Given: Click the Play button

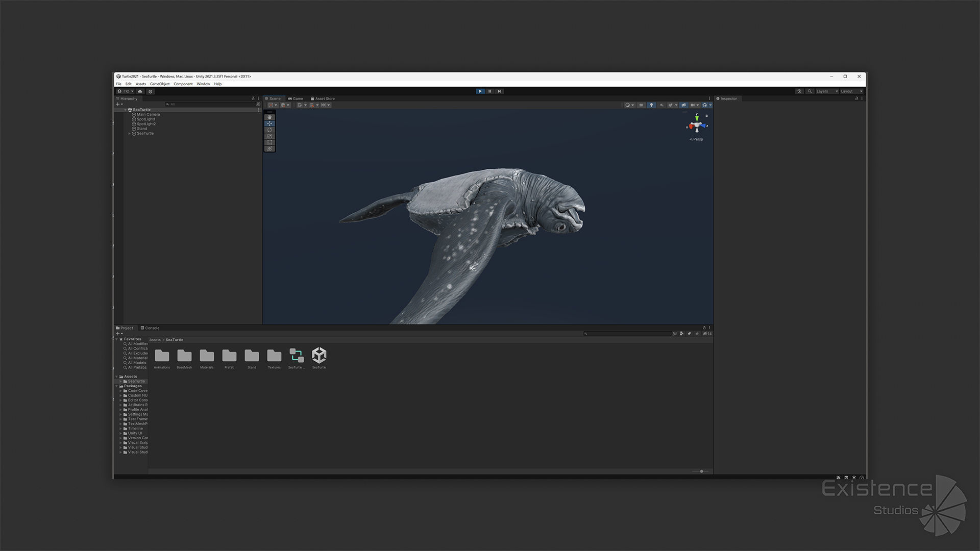Looking at the screenshot, I should pos(480,91).
